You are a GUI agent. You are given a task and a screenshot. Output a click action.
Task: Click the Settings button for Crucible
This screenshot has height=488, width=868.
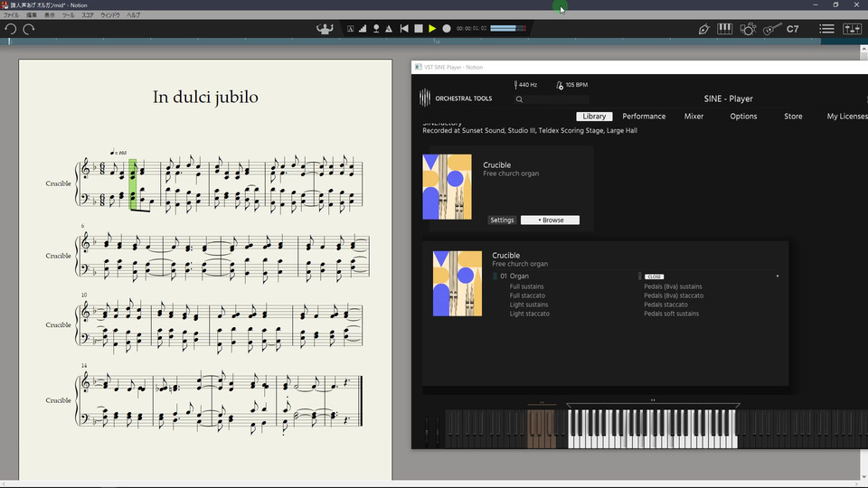pos(502,220)
